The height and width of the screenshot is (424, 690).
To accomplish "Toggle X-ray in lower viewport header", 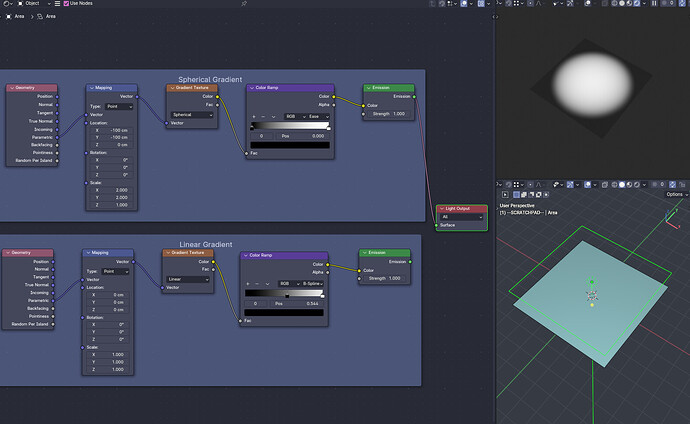I will (605, 185).
